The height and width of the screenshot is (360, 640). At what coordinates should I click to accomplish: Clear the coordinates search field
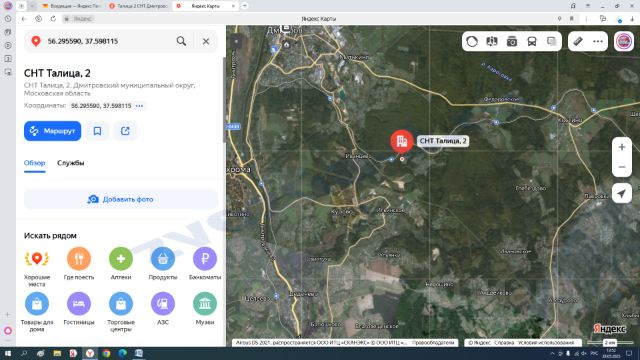(x=206, y=41)
